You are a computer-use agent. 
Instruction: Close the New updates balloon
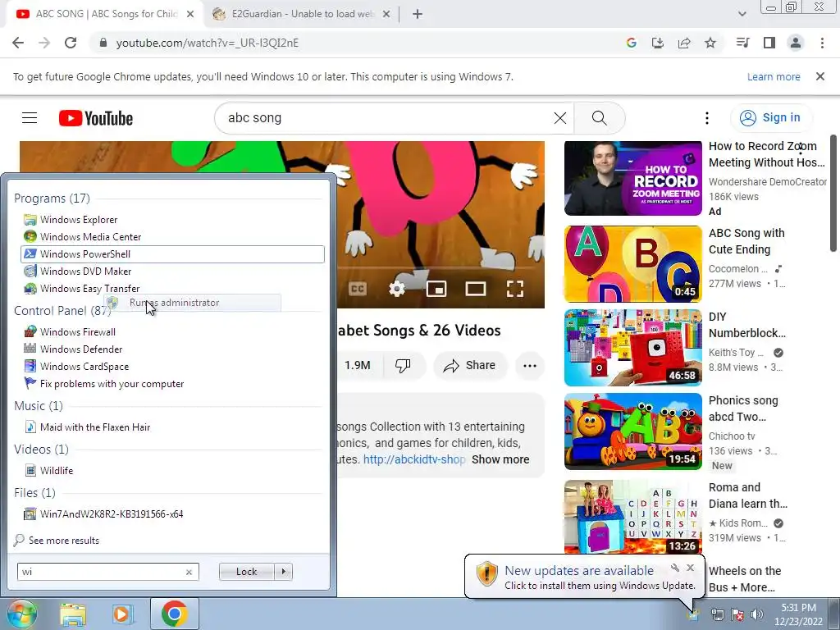click(691, 568)
